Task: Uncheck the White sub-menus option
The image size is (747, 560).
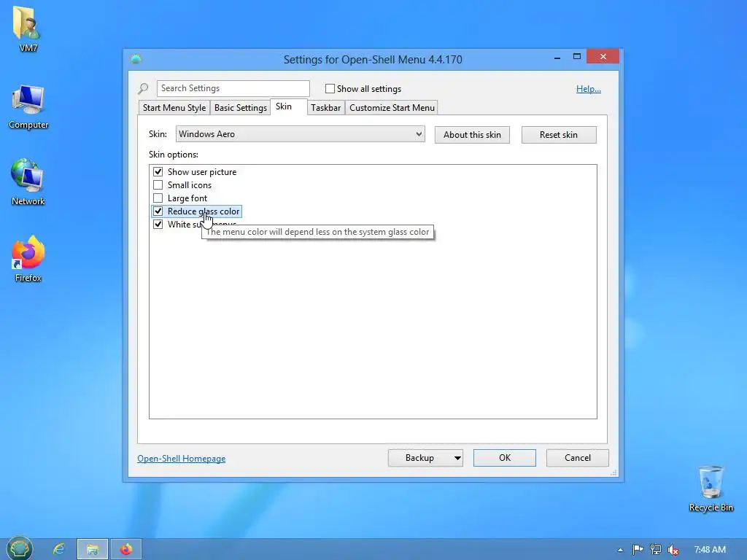Action: click(158, 225)
